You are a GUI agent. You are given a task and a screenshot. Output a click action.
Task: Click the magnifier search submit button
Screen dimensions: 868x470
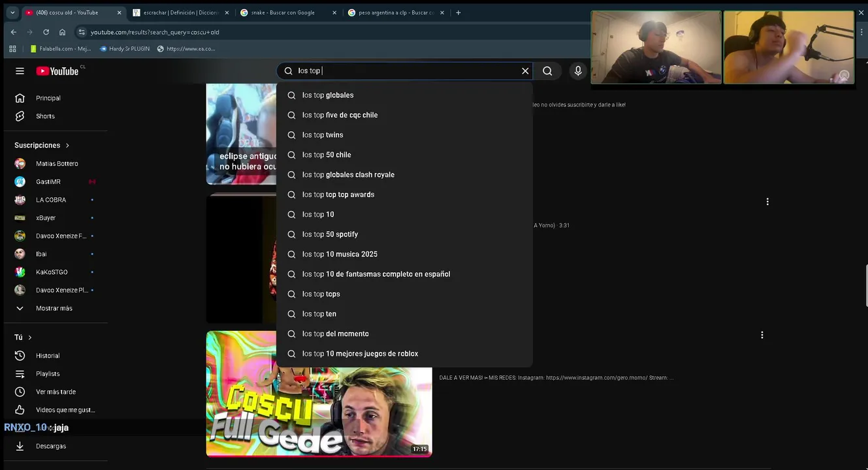pos(547,71)
